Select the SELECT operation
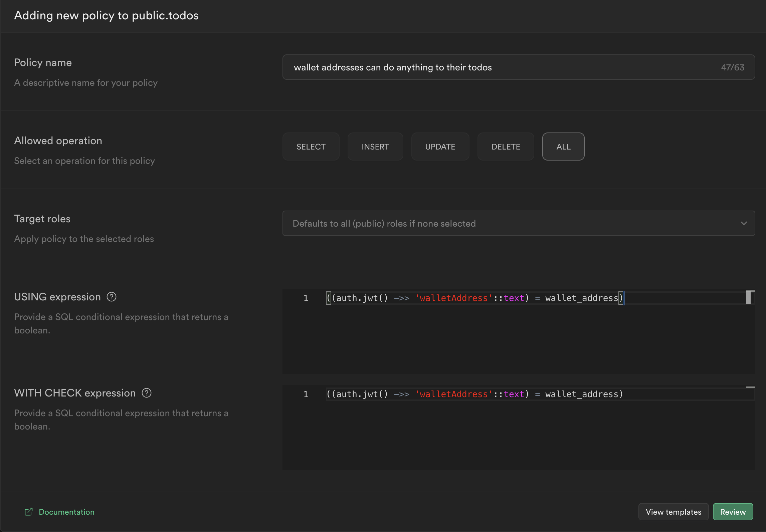The width and height of the screenshot is (766, 532). pyautogui.click(x=311, y=147)
